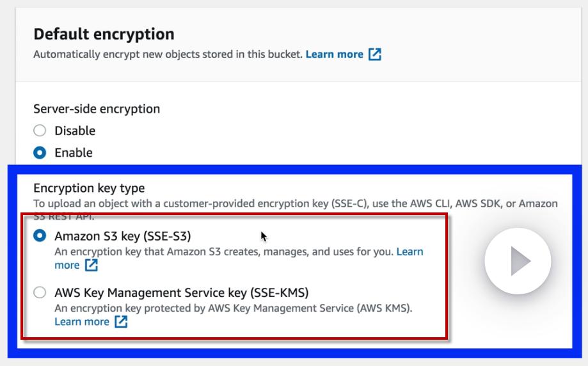Choose the Amazon S3 key radio button
The height and width of the screenshot is (366, 588).
pos(40,235)
